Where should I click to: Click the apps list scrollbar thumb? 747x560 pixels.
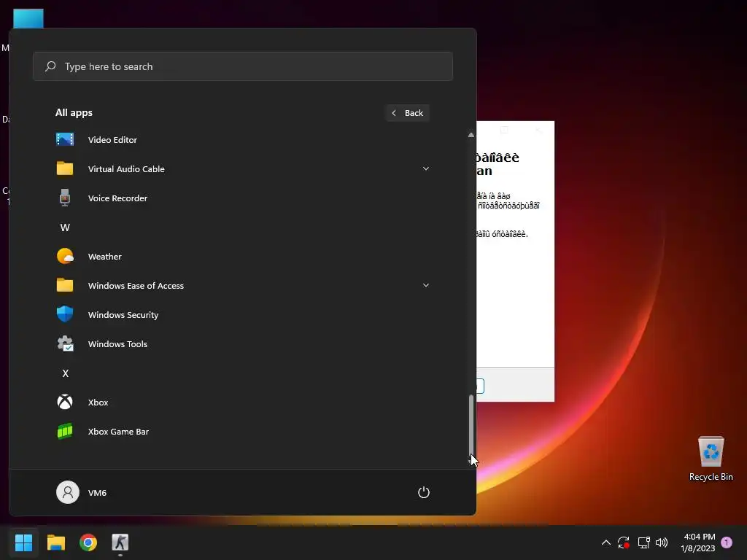pyautogui.click(x=471, y=425)
